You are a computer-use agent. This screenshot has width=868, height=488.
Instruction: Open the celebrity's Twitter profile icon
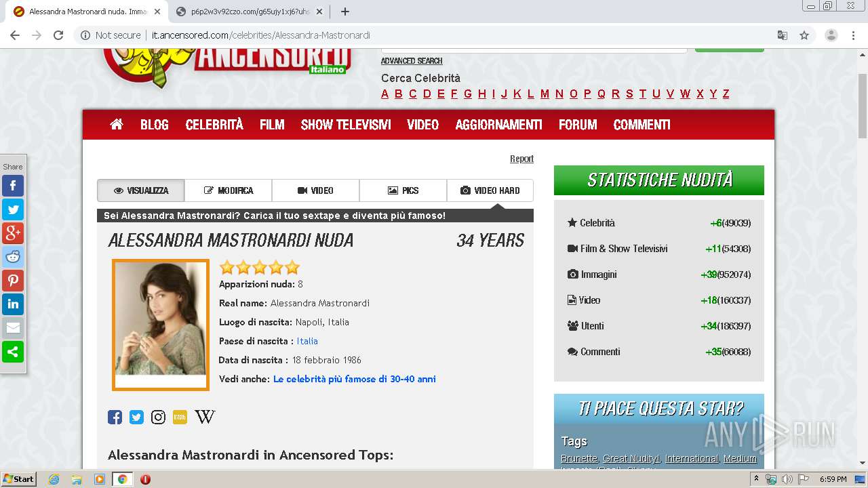[x=136, y=418]
